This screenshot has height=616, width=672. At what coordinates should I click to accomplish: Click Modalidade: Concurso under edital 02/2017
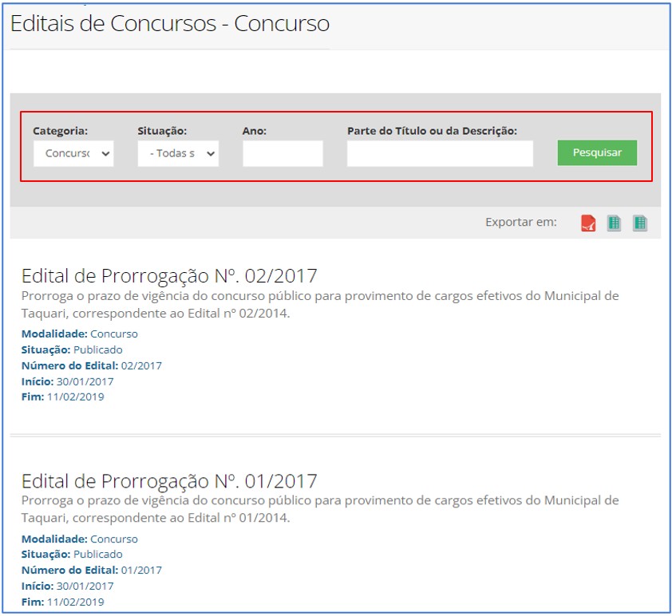click(x=80, y=334)
